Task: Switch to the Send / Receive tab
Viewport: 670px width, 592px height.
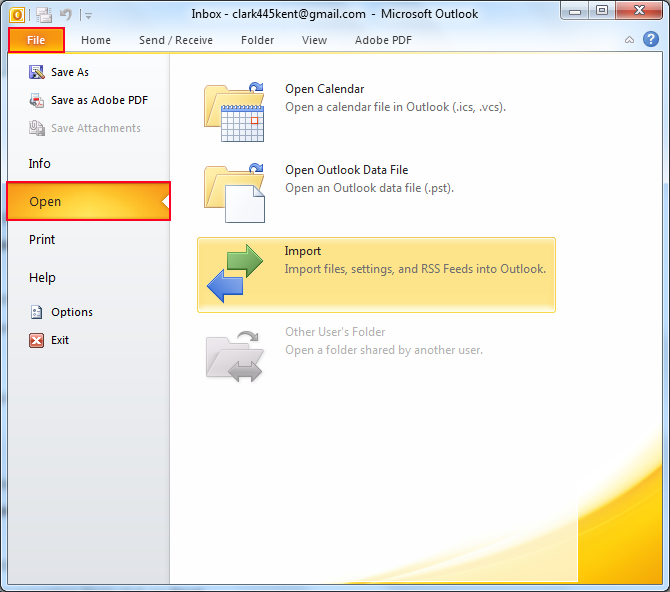Action: (x=176, y=40)
